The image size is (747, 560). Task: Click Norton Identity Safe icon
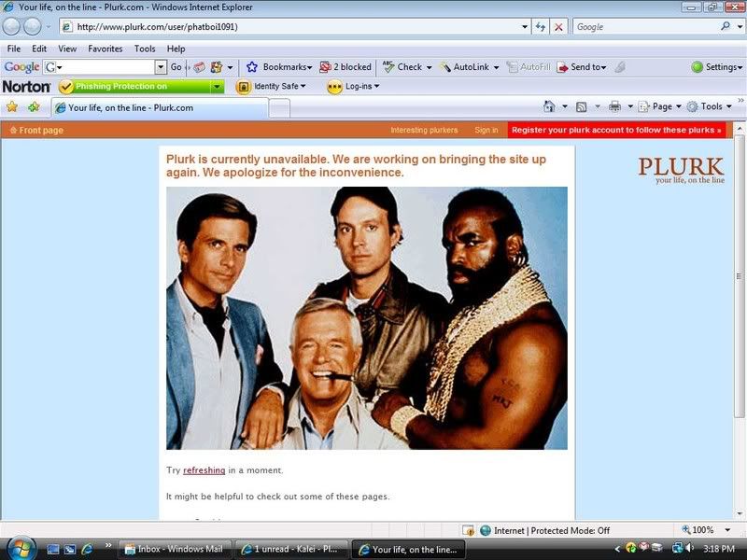tap(244, 87)
